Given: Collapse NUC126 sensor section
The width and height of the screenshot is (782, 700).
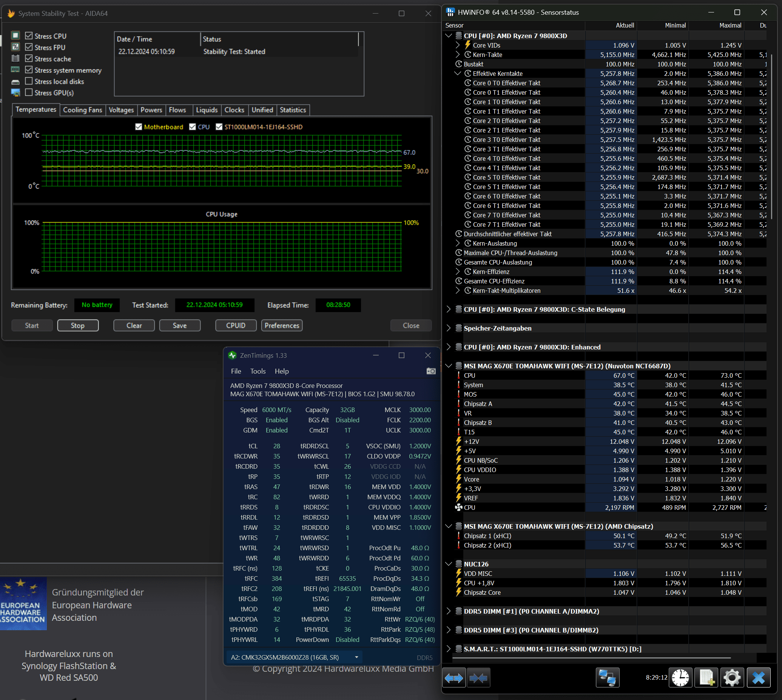Looking at the screenshot, I should [x=448, y=564].
